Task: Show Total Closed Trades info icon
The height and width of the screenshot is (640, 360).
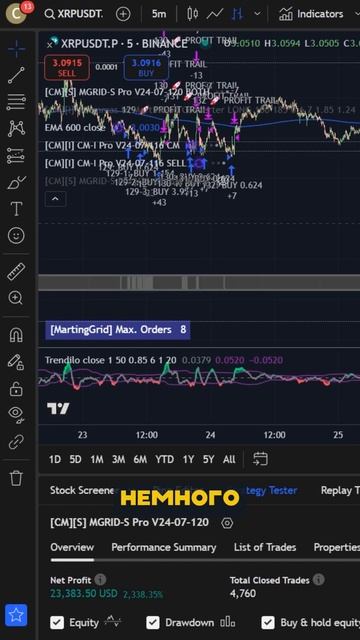Action: pos(319,580)
